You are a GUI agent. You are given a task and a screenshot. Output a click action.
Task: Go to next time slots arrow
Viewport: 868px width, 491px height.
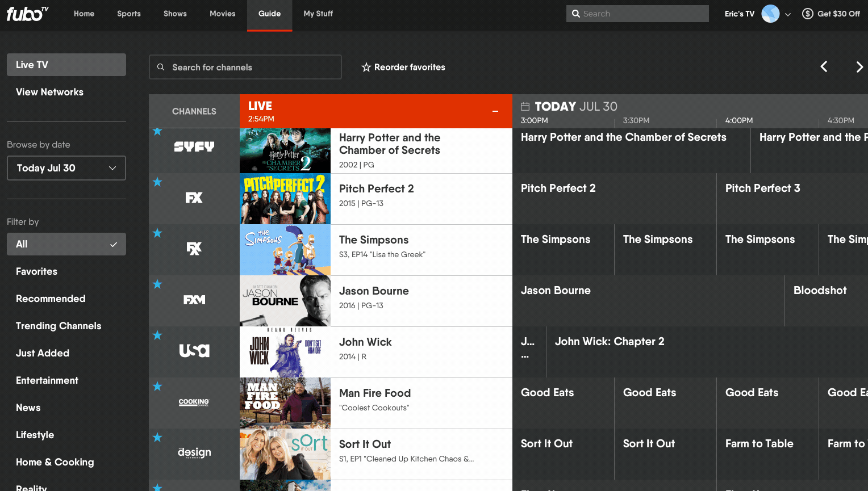[x=859, y=67]
